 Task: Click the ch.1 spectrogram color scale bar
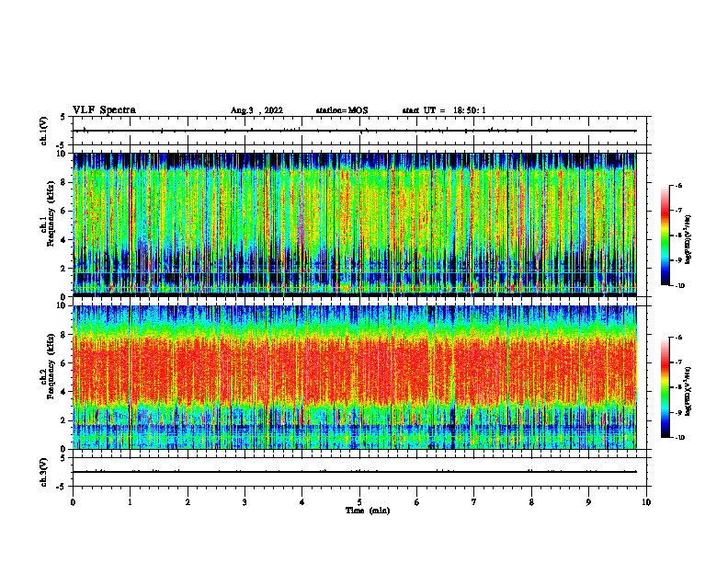pyautogui.click(x=665, y=236)
